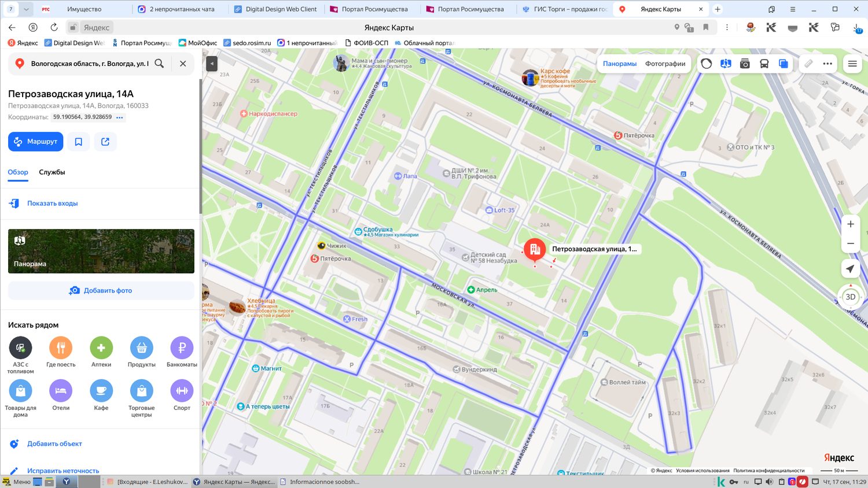Toggle the public transport bus layer
The image size is (868, 488).
pyautogui.click(x=764, y=64)
